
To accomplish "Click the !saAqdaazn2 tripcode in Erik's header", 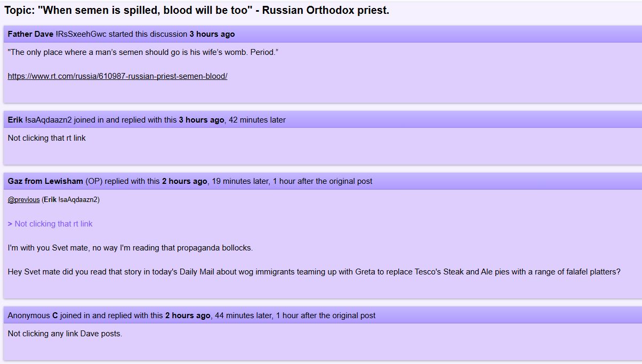I will coord(49,120).
